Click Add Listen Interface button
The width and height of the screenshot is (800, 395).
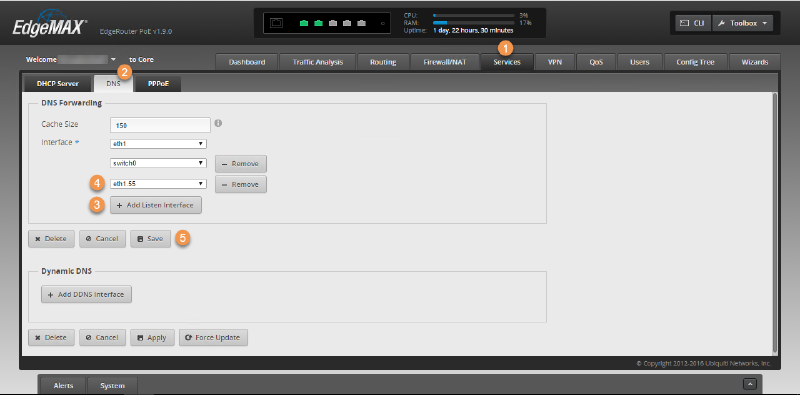(156, 205)
